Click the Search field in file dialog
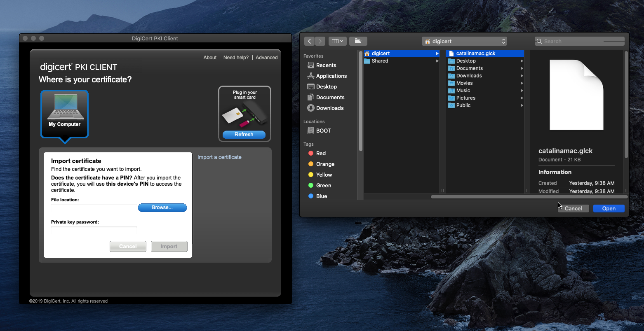 coord(579,41)
